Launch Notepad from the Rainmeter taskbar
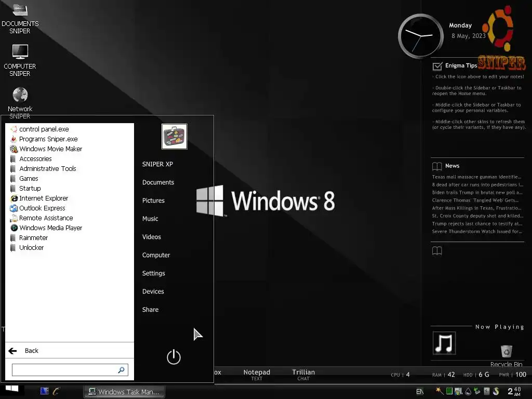Image resolution: width=532 pixels, height=399 pixels. point(257,375)
